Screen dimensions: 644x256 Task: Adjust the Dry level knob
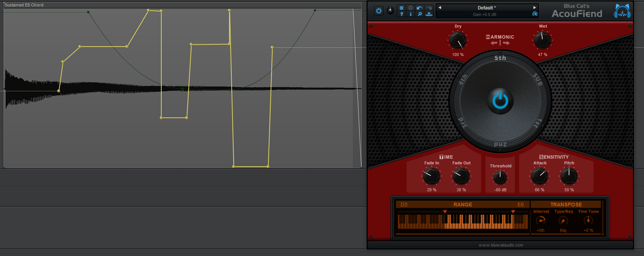click(x=458, y=40)
